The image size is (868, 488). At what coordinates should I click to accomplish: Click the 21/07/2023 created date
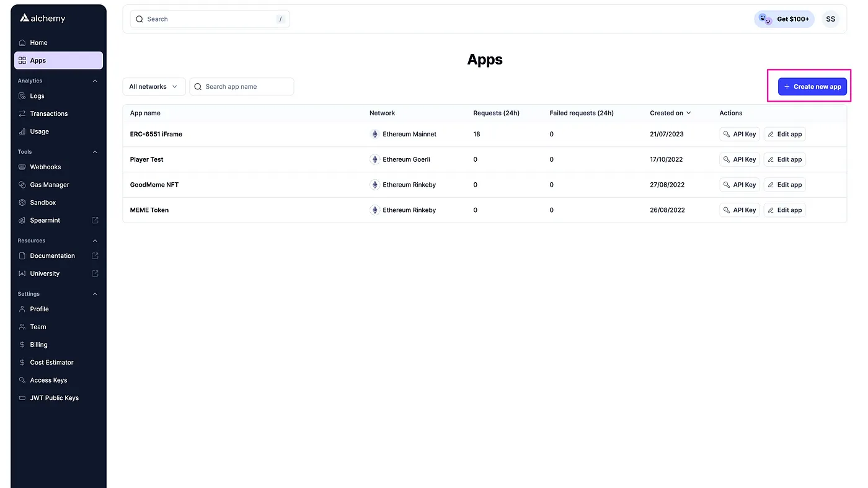666,134
